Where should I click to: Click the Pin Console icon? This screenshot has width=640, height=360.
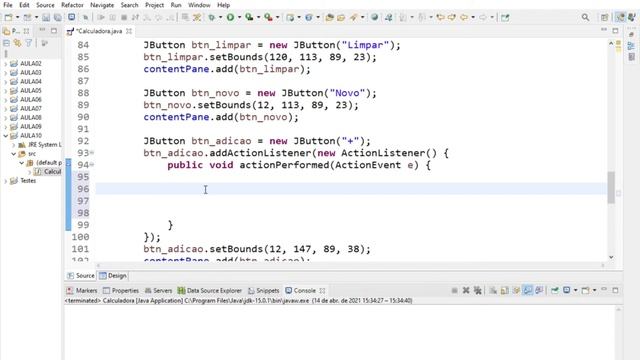click(x=554, y=290)
